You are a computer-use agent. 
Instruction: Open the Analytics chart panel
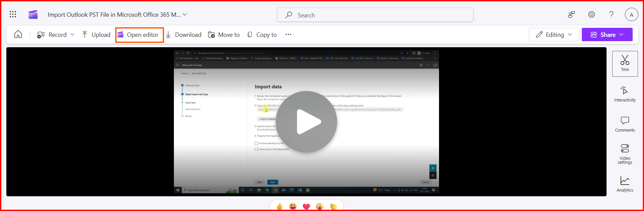[x=625, y=184]
